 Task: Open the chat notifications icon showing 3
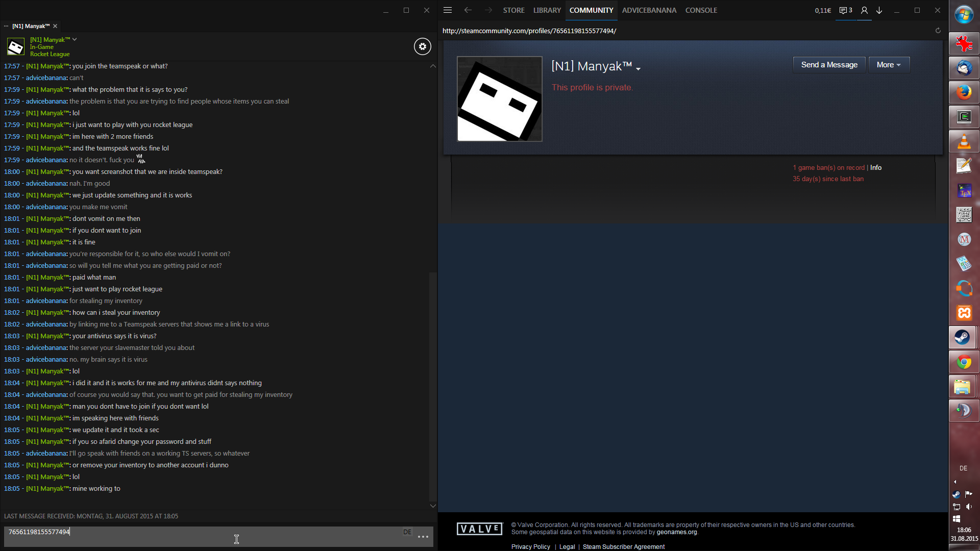pos(846,10)
